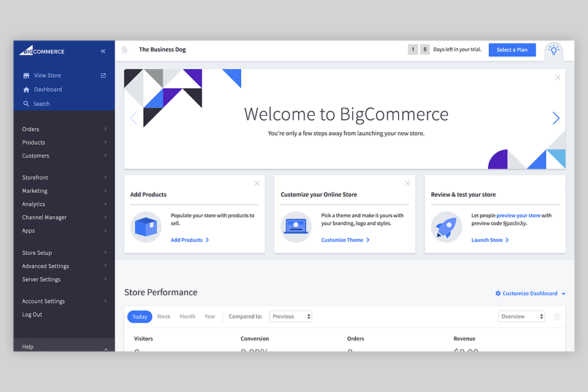Open the lightbulb tips icon

coord(554,50)
